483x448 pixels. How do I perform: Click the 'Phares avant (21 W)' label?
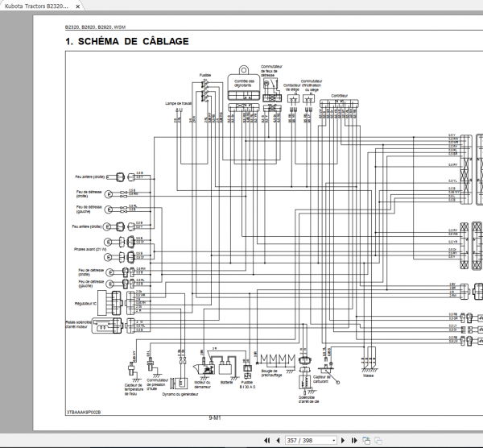[90, 249]
